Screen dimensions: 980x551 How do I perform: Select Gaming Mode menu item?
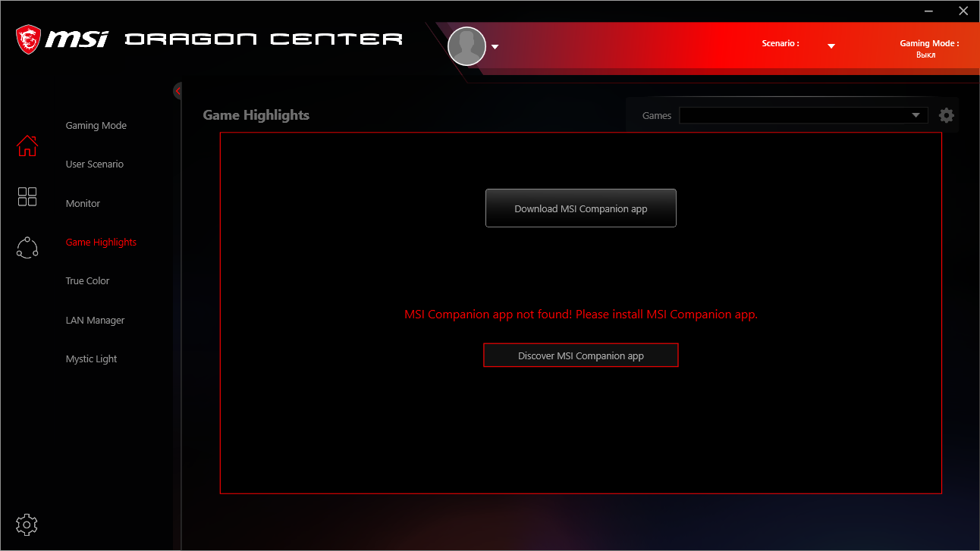point(96,126)
